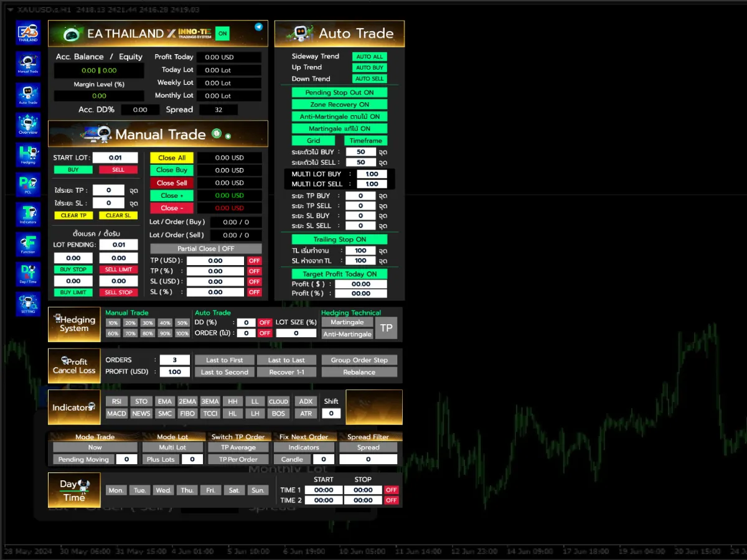The image size is (747, 560).
Task: Toggle Zone Recovery ON
Action: [339, 105]
